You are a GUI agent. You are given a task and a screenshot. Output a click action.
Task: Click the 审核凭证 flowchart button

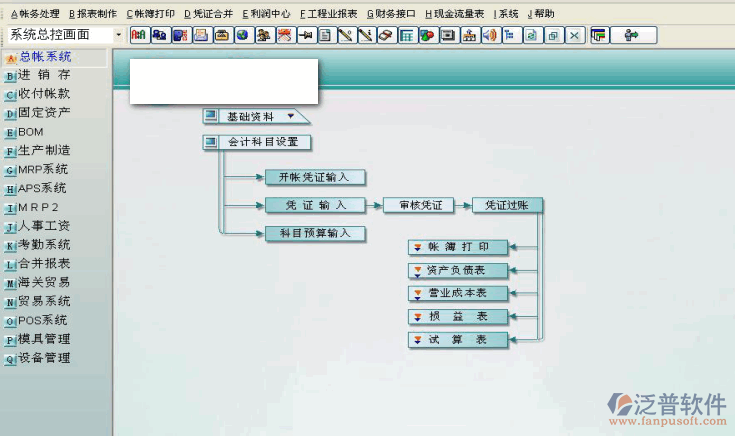click(x=419, y=205)
